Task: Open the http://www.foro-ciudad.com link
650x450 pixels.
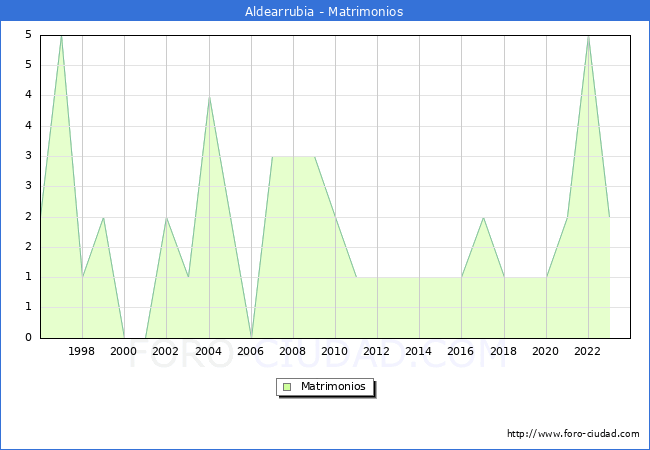Action: [x=573, y=434]
